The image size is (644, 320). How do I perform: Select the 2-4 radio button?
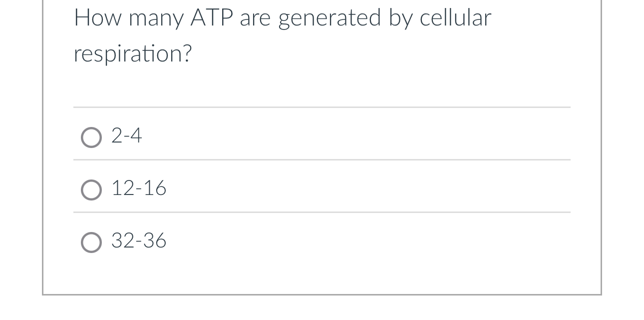tap(91, 136)
